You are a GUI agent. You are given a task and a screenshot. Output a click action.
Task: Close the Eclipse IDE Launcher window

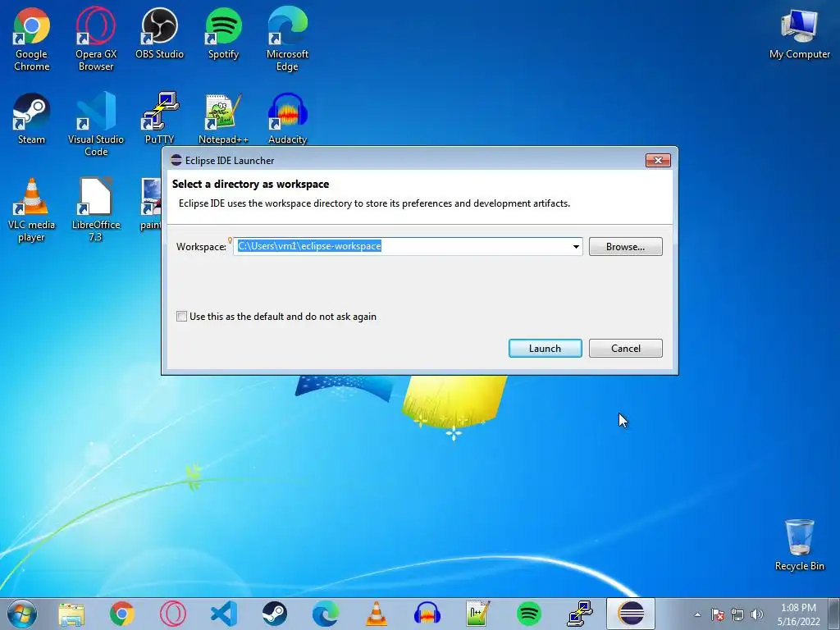pos(658,160)
